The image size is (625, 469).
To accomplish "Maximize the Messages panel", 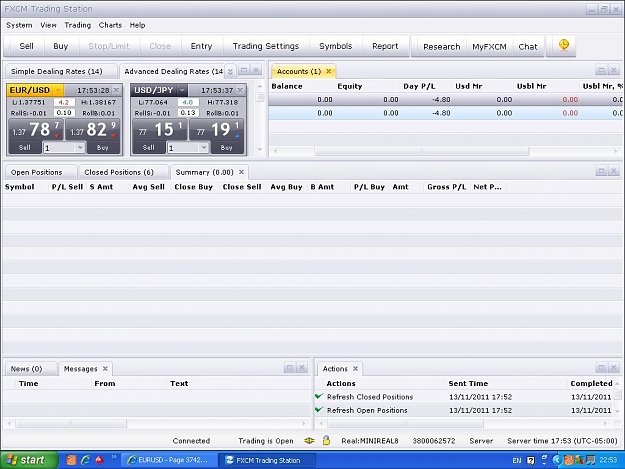I will pyautogui.click(x=290, y=367).
